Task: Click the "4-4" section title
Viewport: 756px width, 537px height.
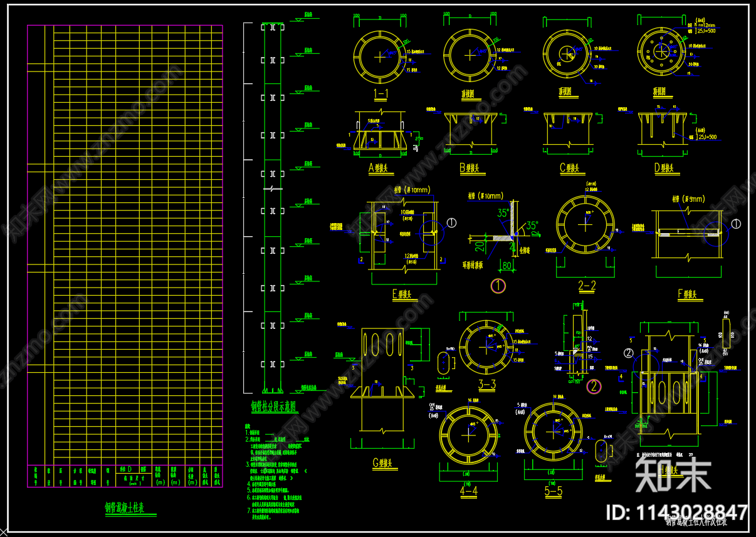Action: coord(469,491)
